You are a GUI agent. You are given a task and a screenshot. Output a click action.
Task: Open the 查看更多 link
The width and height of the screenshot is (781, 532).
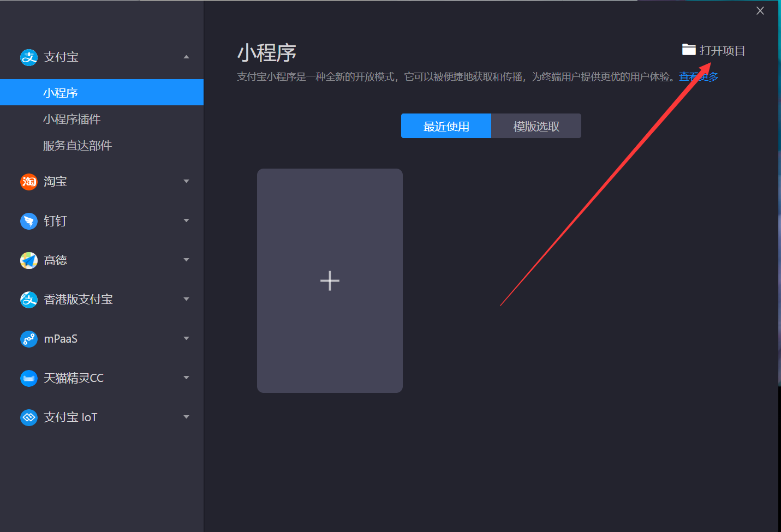coord(699,77)
